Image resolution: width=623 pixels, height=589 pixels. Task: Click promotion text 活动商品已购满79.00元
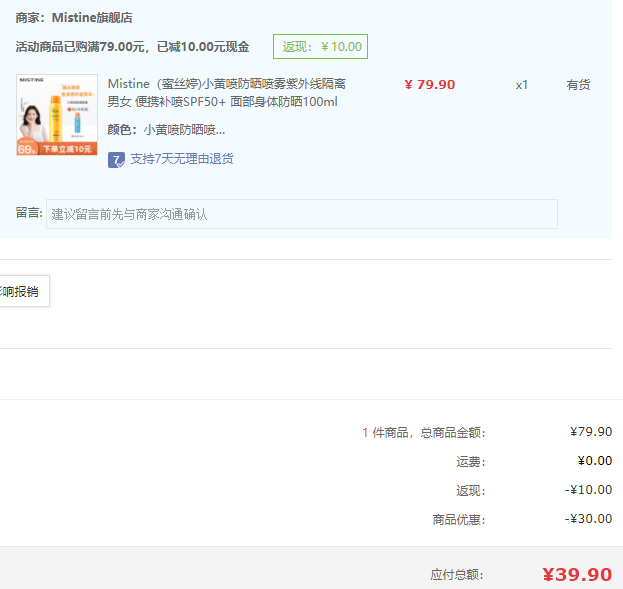tap(80, 47)
